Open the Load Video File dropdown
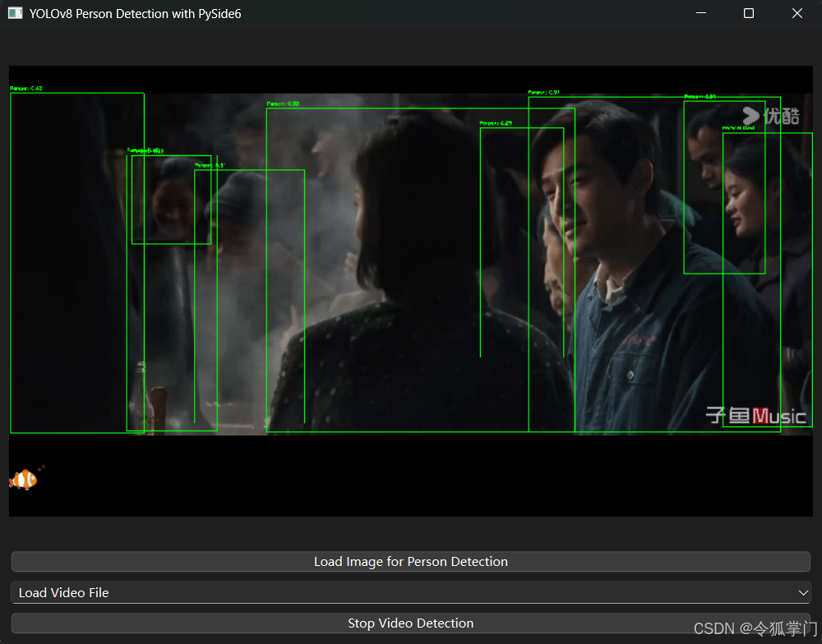The width and height of the screenshot is (822, 644). click(410, 592)
